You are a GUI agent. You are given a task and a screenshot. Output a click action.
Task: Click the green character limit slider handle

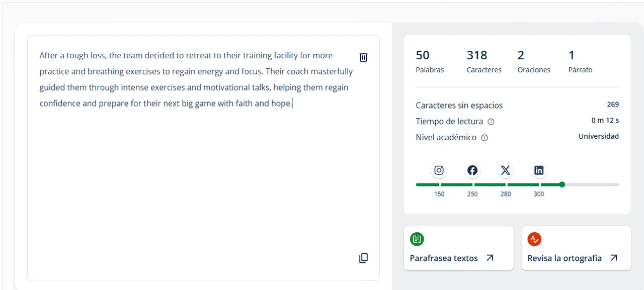[x=562, y=184]
